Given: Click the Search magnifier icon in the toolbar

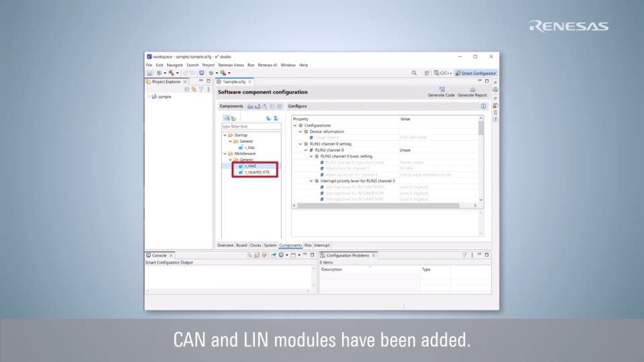Looking at the screenshot, I should tap(414, 73).
